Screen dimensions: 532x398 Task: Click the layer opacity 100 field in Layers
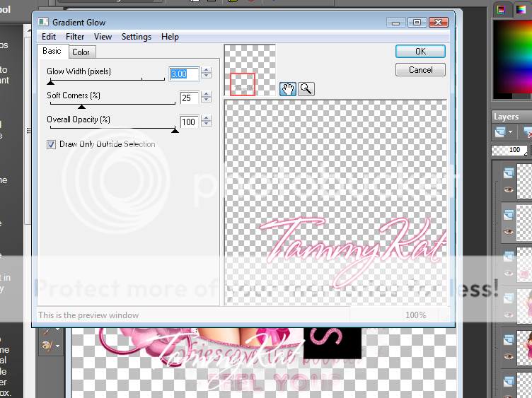509,150
